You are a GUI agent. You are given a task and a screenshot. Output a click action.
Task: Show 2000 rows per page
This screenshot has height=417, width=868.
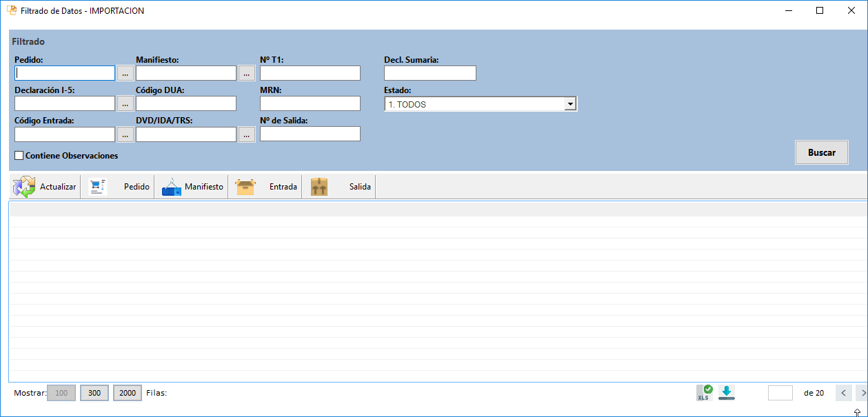128,393
